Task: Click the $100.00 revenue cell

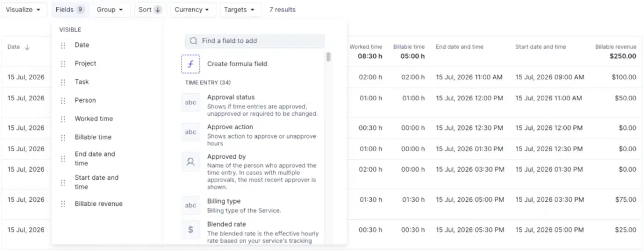Action: tap(624, 77)
